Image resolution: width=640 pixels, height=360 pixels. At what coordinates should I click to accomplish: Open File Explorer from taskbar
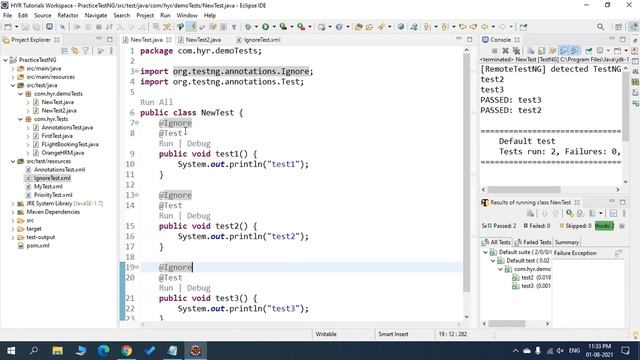point(58,351)
